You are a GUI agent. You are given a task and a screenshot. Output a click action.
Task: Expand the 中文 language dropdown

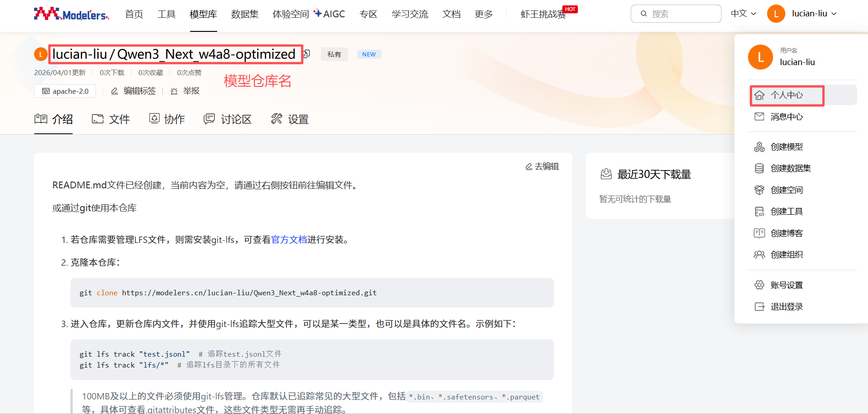[x=743, y=14]
